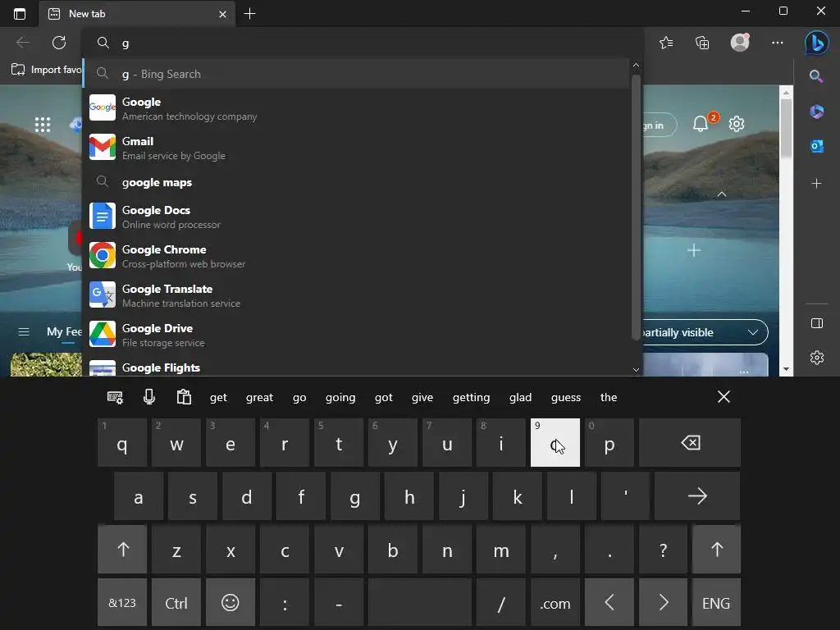The height and width of the screenshot is (630, 840).
Task: Tap the Enter arrow key
Action: click(697, 496)
